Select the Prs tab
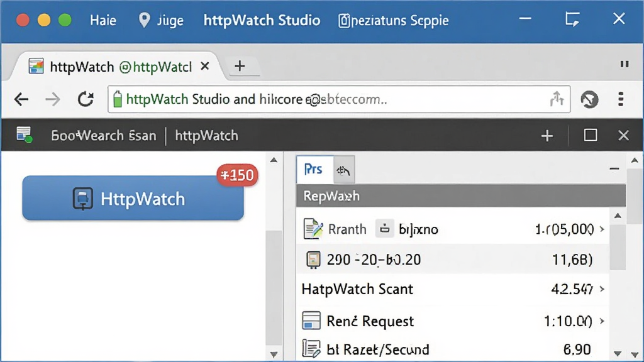 (314, 170)
